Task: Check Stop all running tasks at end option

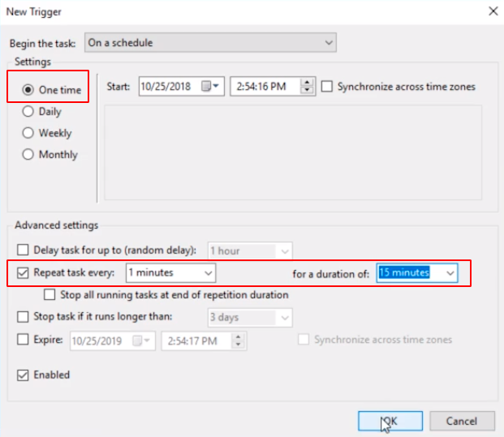Action: [50, 294]
